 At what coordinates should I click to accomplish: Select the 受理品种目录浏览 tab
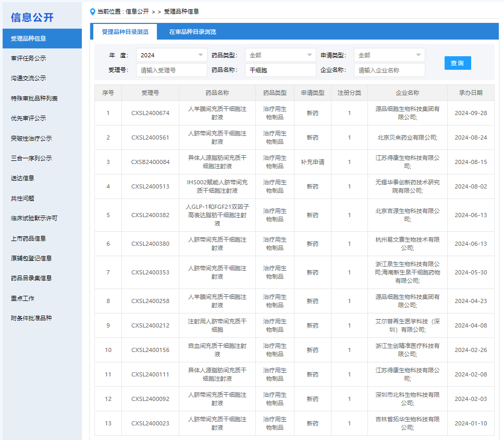(x=125, y=32)
